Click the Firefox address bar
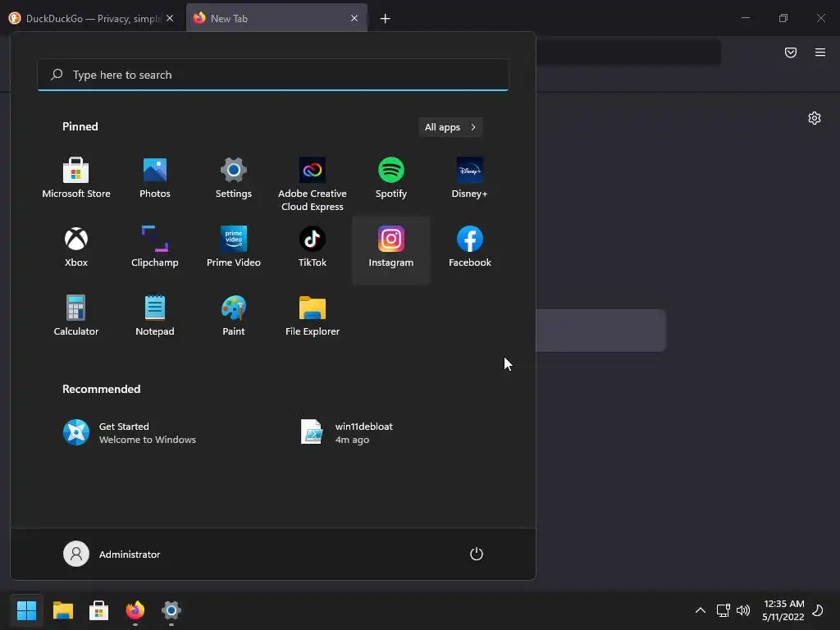Image resolution: width=840 pixels, height=630 pixels. [628, 52]
